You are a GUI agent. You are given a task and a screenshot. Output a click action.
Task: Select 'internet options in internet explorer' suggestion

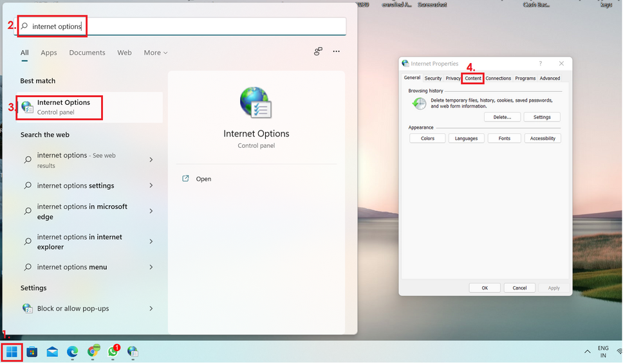(79, 242)
